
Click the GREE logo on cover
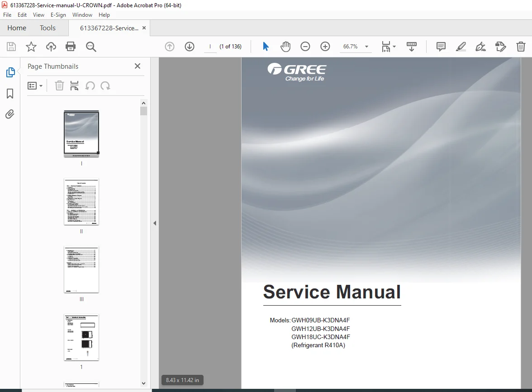297,72
